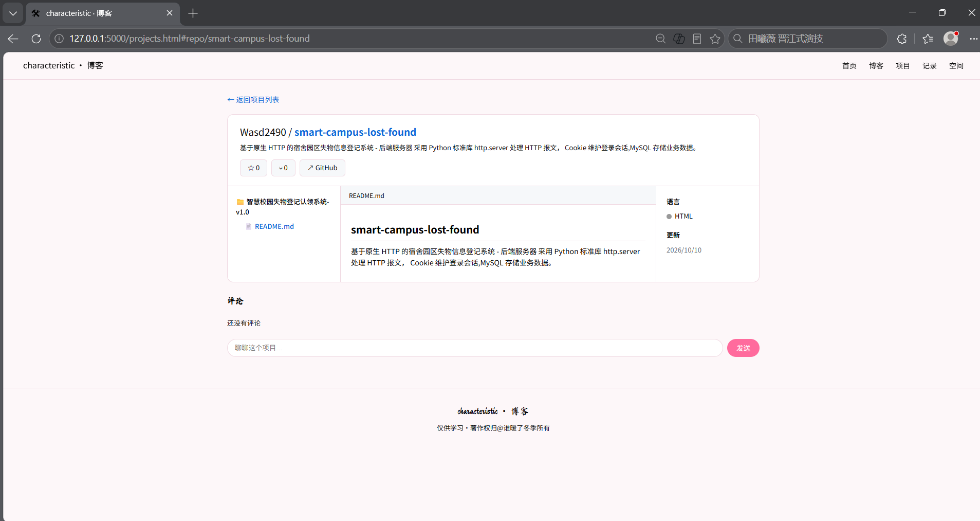
Task: Bookmark page with the star icon
Action: (x=715, y=39)
